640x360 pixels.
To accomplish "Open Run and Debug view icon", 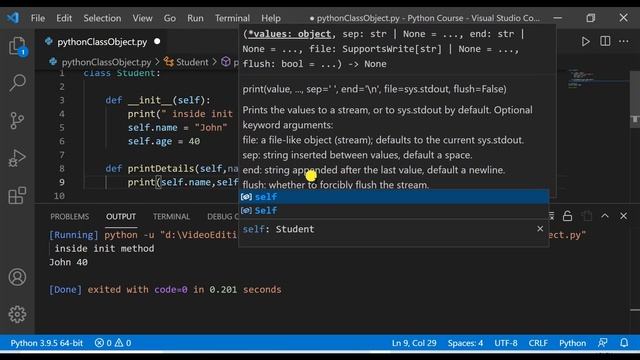I will point(17,158).
